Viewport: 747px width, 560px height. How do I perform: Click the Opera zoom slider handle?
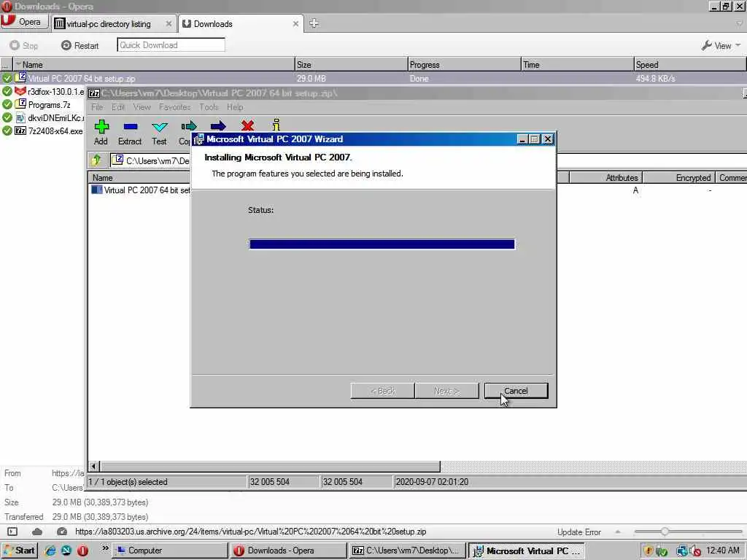(x=665, y=532)
